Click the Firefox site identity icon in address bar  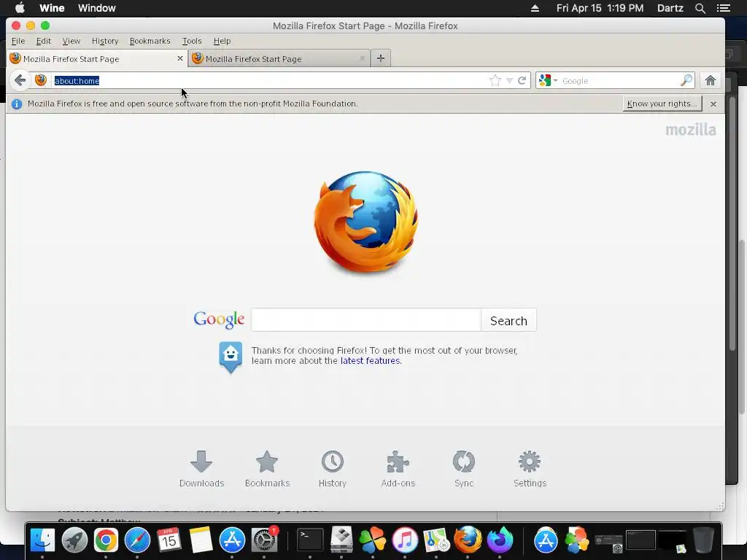(41, 80)
